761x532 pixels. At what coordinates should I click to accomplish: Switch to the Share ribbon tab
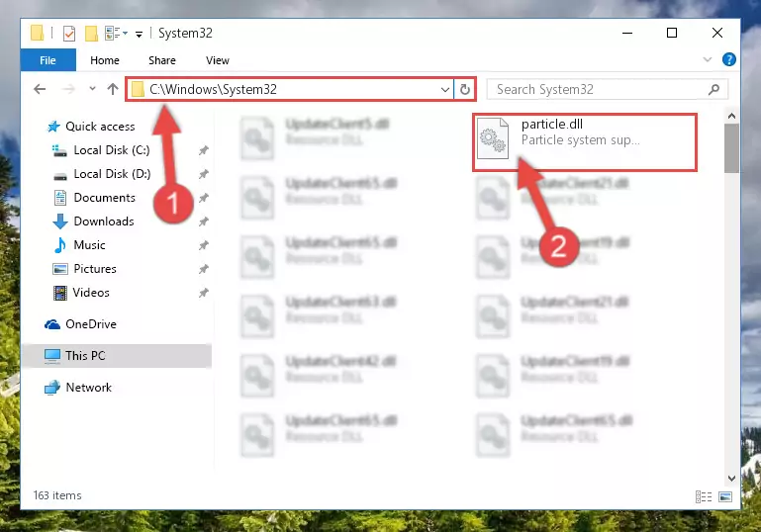[162, 60]
